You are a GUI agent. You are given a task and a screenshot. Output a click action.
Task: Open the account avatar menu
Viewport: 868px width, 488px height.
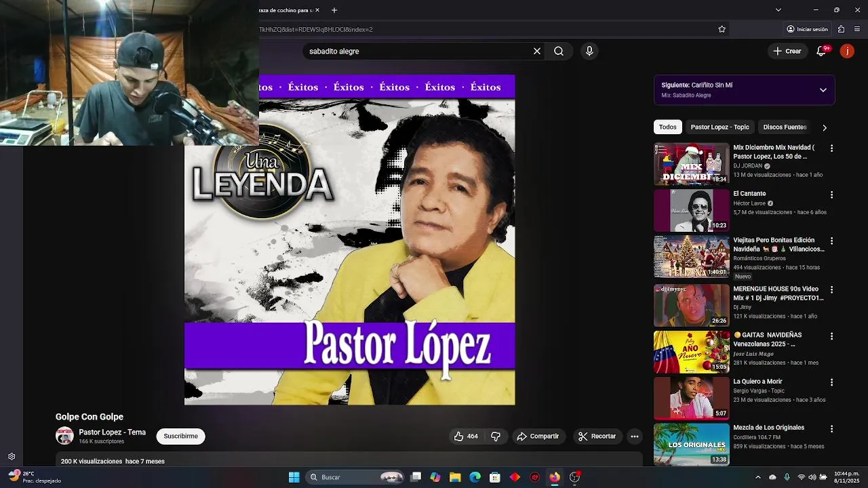pyautogui.click(x=847, y=51)
